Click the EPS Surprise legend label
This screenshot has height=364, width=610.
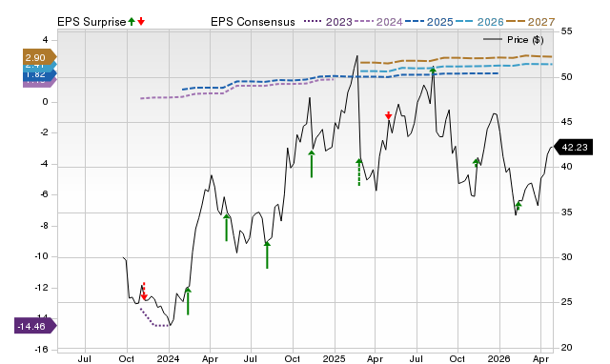point(91,22)
